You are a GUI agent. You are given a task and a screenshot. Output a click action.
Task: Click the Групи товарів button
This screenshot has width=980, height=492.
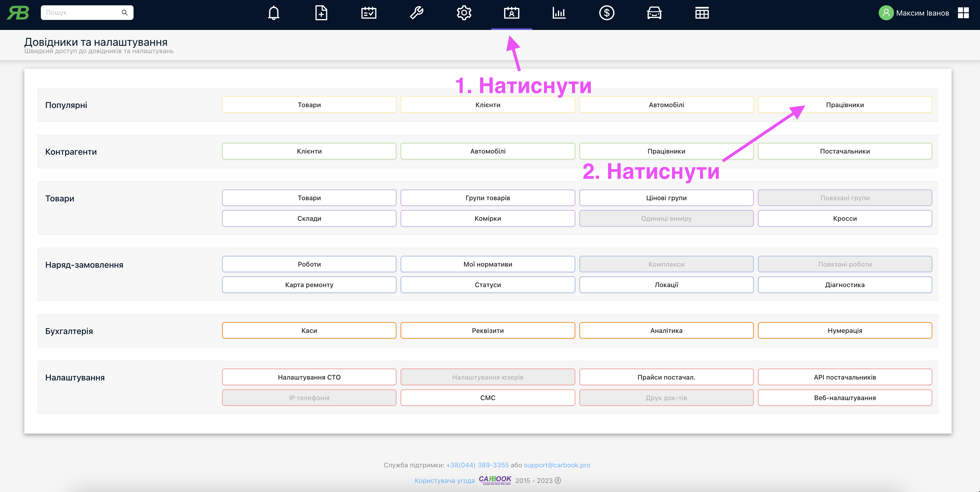487,198
